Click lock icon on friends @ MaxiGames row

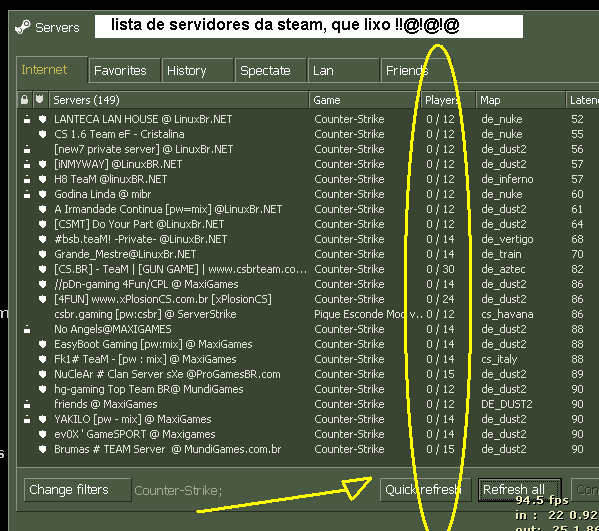click(27, 404)
